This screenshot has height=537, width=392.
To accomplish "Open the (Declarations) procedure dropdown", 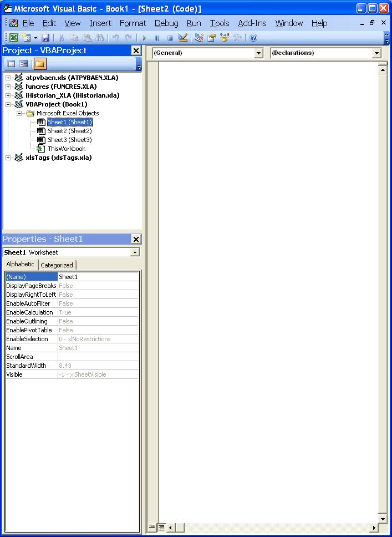I will point(376,53).
